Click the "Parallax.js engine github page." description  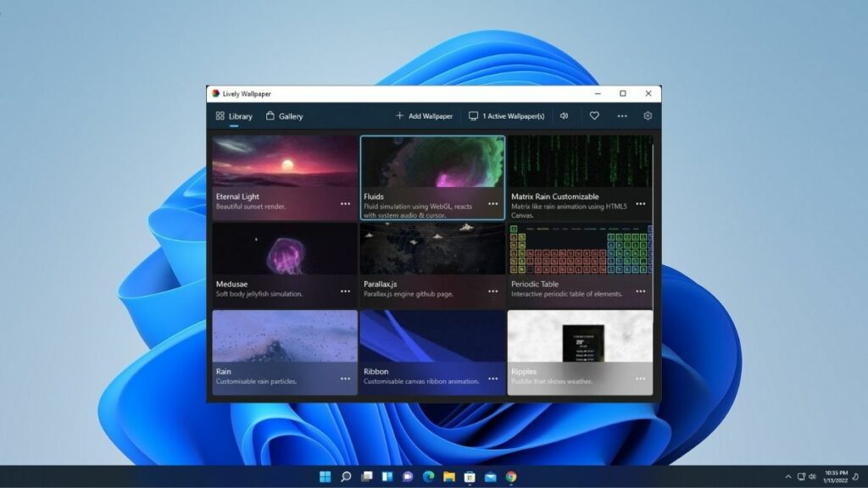pyautogui.click(x=409, y=294)
